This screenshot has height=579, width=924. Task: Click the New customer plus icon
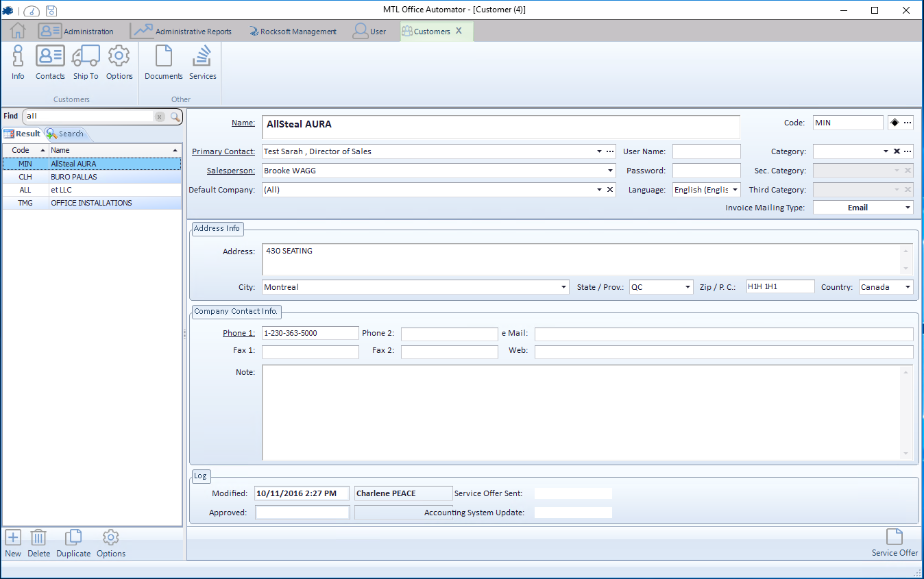(x=13, y=538)
